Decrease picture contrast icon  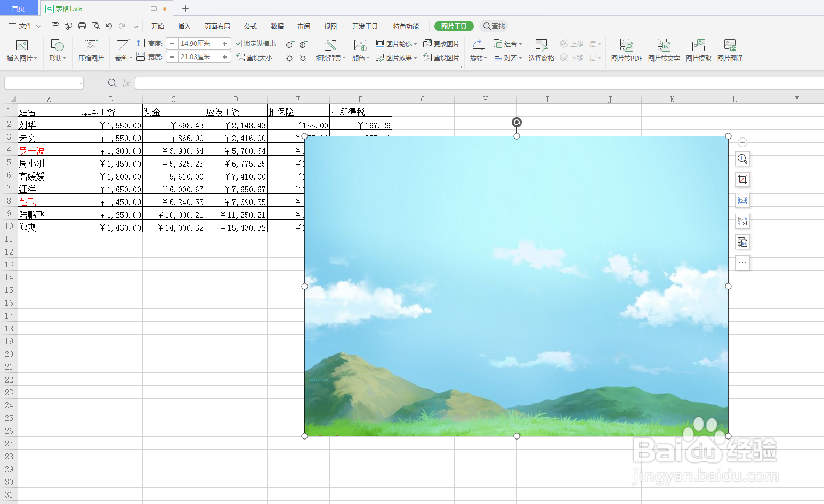pos(304,45)
